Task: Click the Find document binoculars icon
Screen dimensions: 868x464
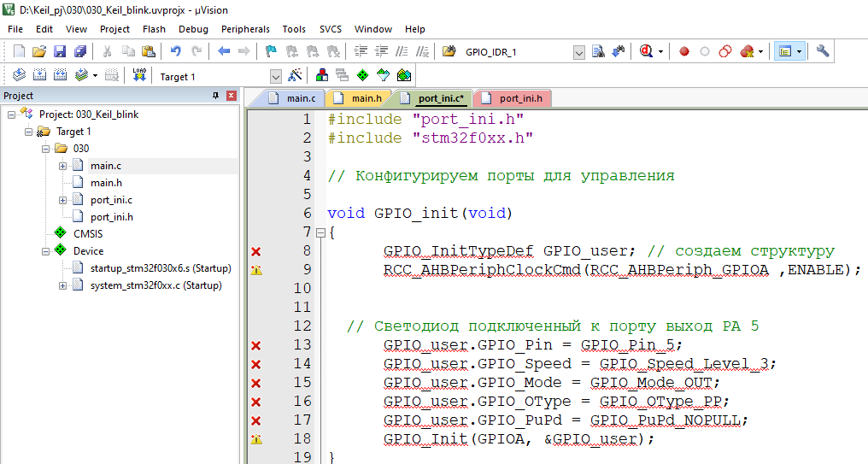Action: click(x=598, y=51)
